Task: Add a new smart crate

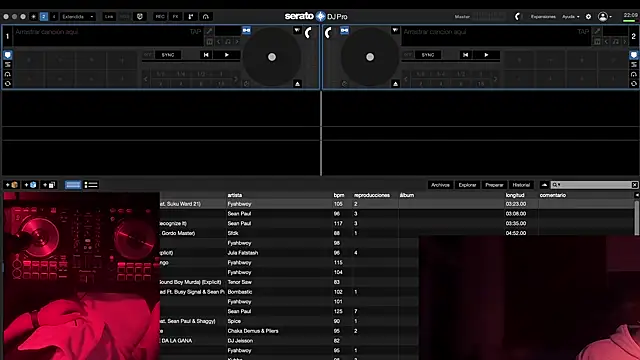Action: pyautogui.click(x=30, y=185)
